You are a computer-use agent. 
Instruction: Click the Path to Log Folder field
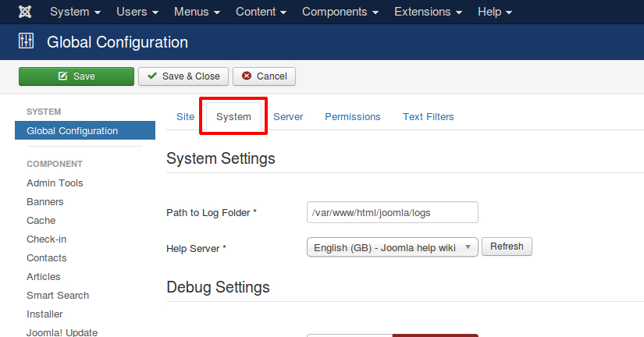click(x=392, y=212)
